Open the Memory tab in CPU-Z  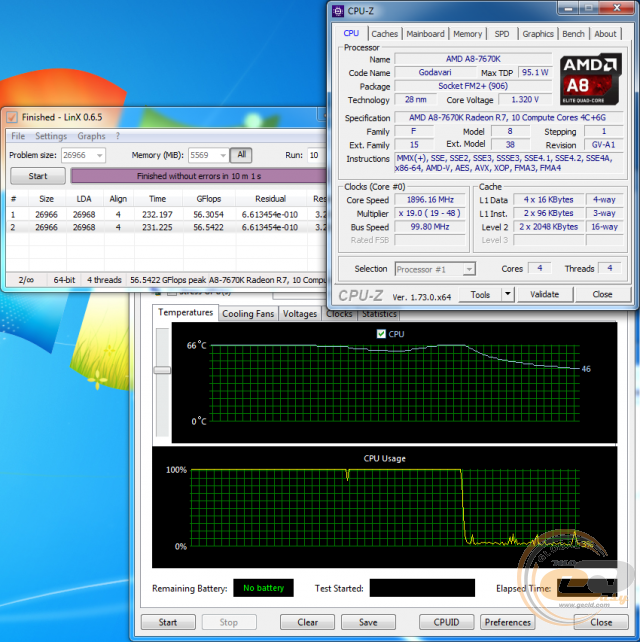click(467, 34)
